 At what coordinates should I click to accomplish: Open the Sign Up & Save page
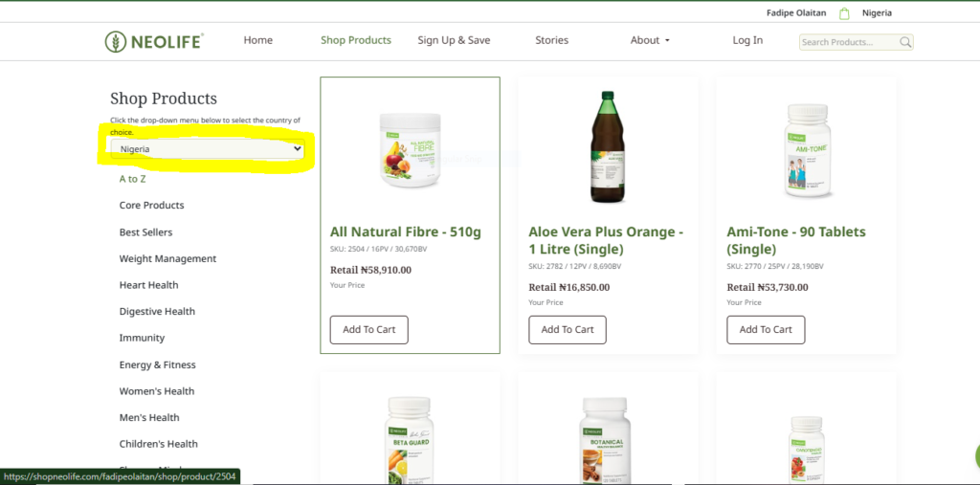[454, 40]
